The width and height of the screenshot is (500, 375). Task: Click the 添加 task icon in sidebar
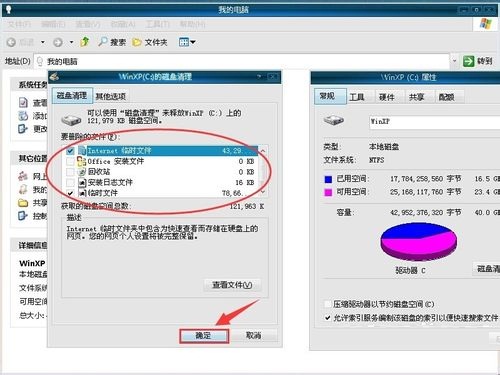pyautogui.click(x=23, y=116)
